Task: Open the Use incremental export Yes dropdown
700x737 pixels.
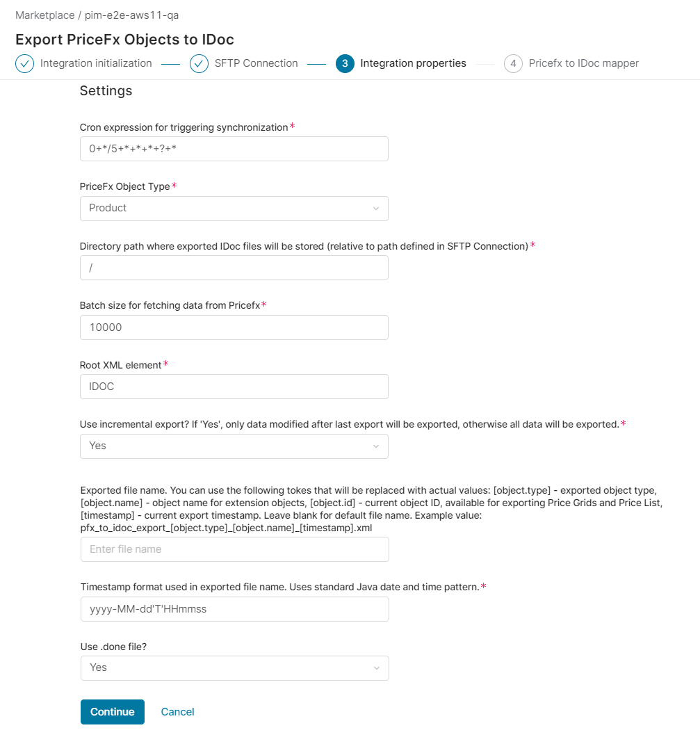Action: (x=234, y=446)
